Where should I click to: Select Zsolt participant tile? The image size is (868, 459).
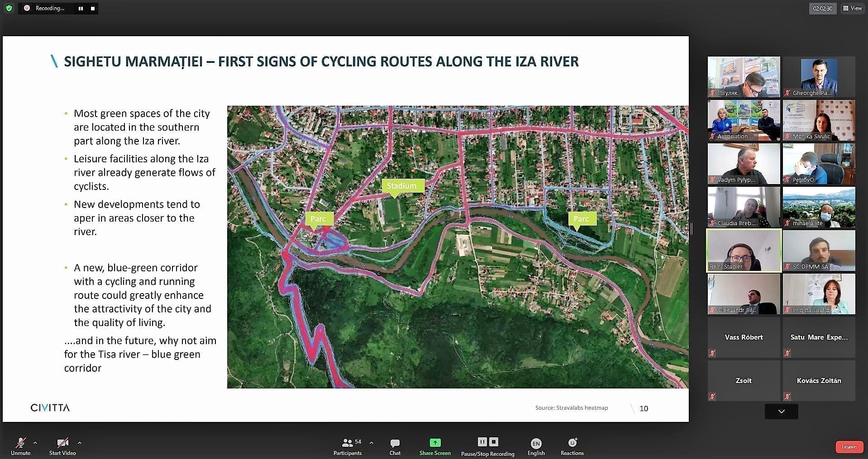(x=744, y=380)
